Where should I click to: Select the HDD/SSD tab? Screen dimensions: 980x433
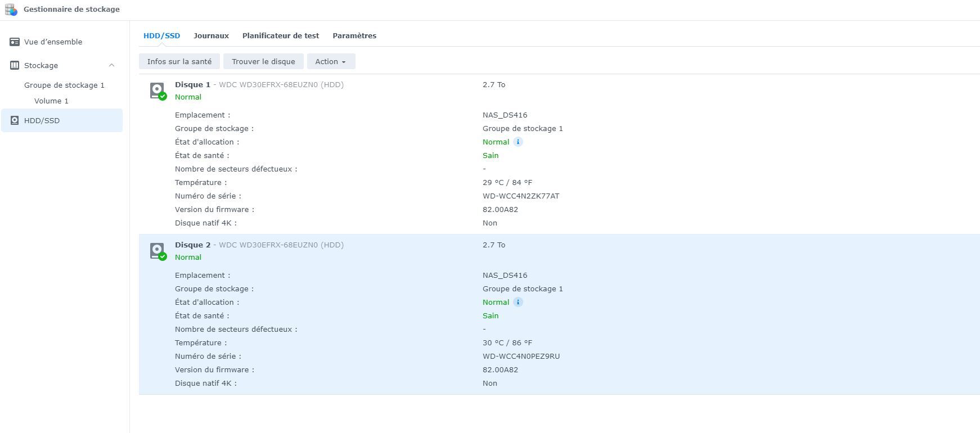click(161, 36)
